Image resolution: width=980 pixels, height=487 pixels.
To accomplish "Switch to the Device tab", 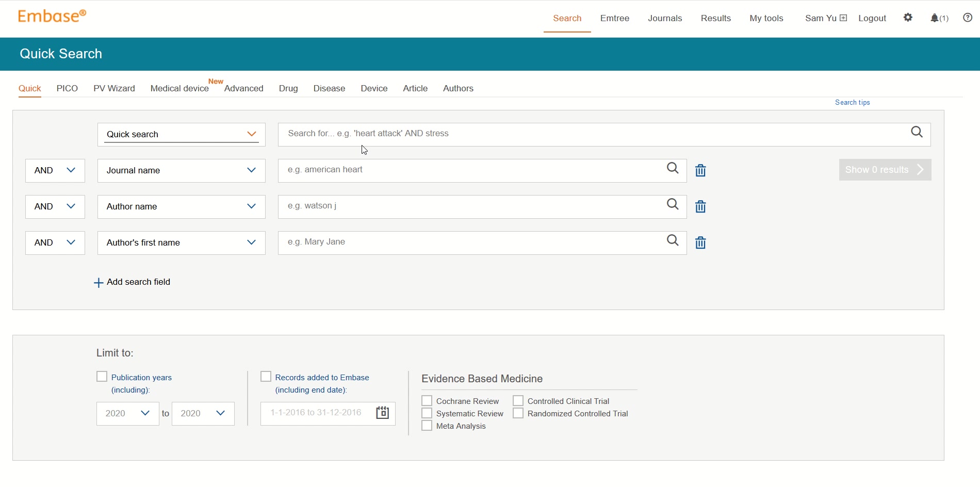I will point(374,88).
